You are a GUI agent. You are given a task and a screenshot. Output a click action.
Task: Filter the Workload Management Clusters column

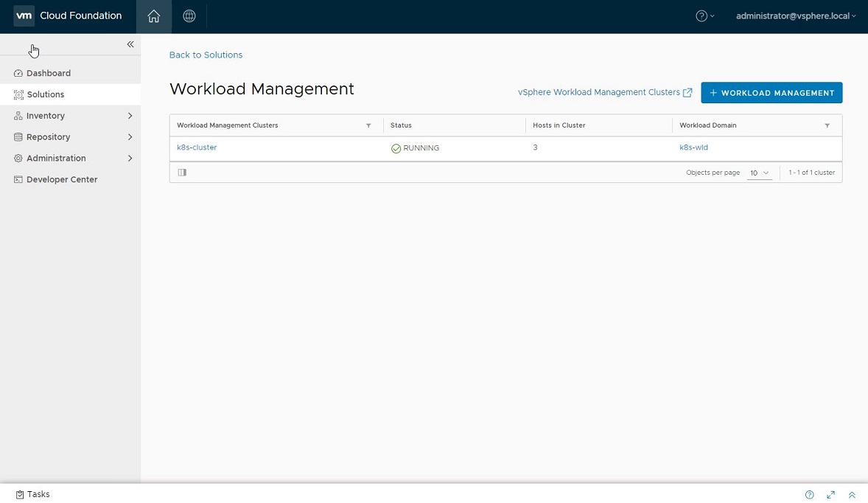click(368, 125)
